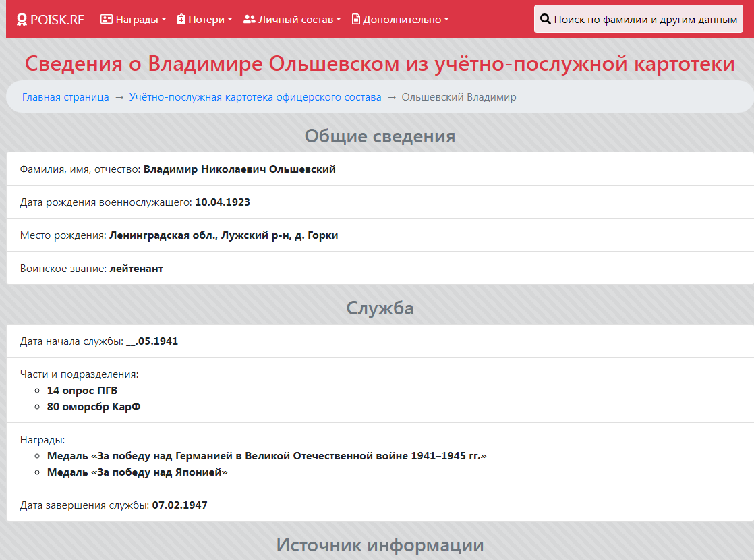Viewport: 754px width, 560px height.
Task: Click the Потери clipboard icon
Action: click(x=181, y=20)
